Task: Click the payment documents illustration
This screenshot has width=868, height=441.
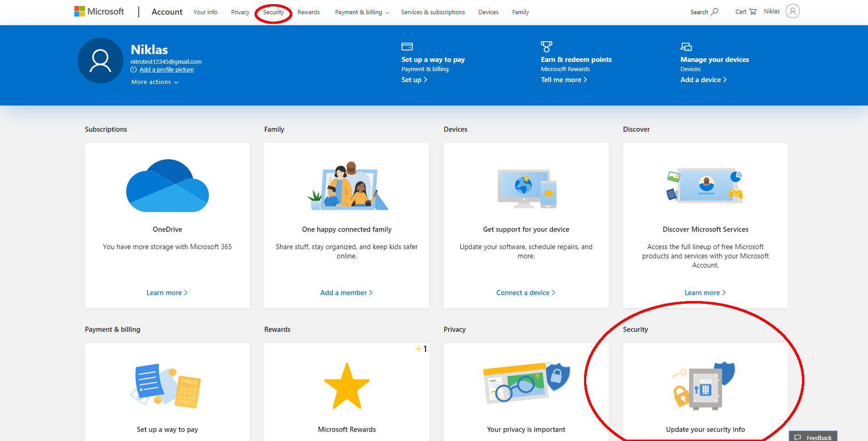Action: [x=166, y=385]
